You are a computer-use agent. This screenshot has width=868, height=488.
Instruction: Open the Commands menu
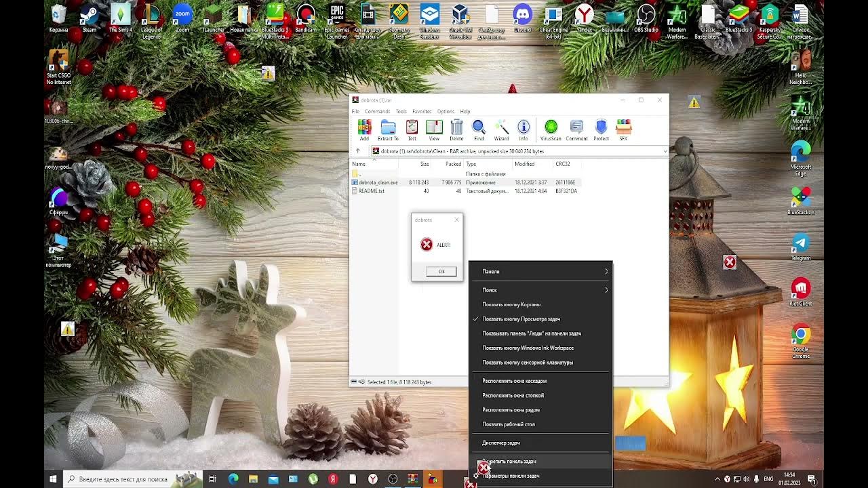pos(377,111)
